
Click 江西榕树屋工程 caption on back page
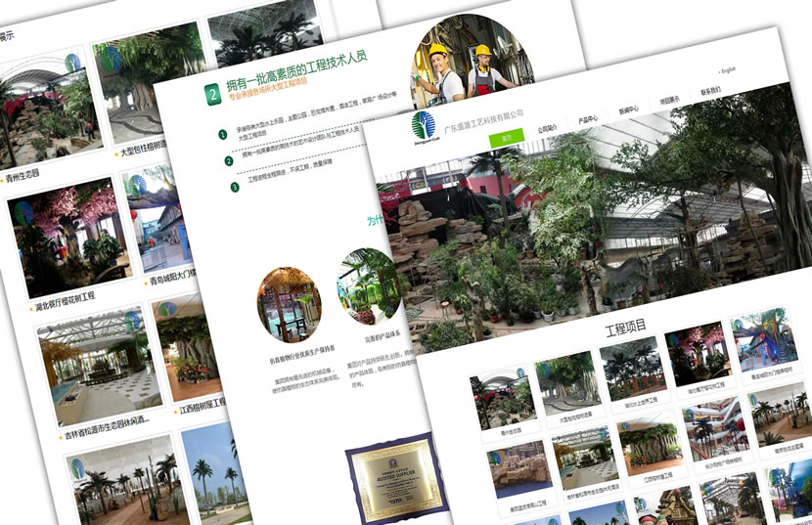(x=203, y=406)
